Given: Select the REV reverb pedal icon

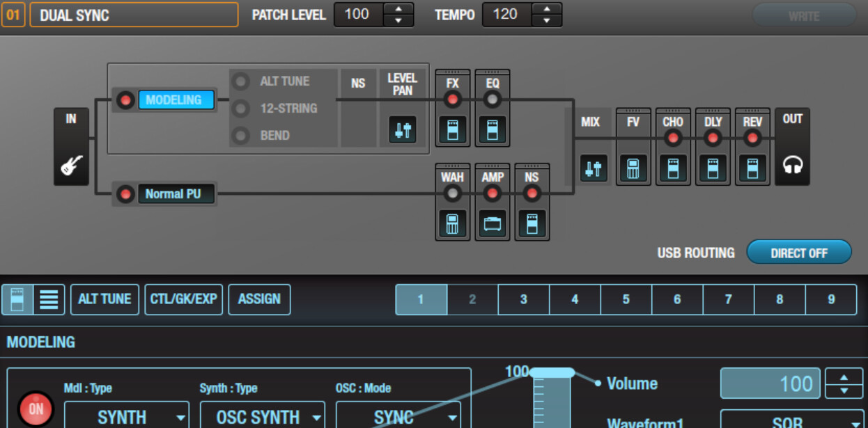Looking at the screenshot, I should pyautogui.click(x=752, y=168).
